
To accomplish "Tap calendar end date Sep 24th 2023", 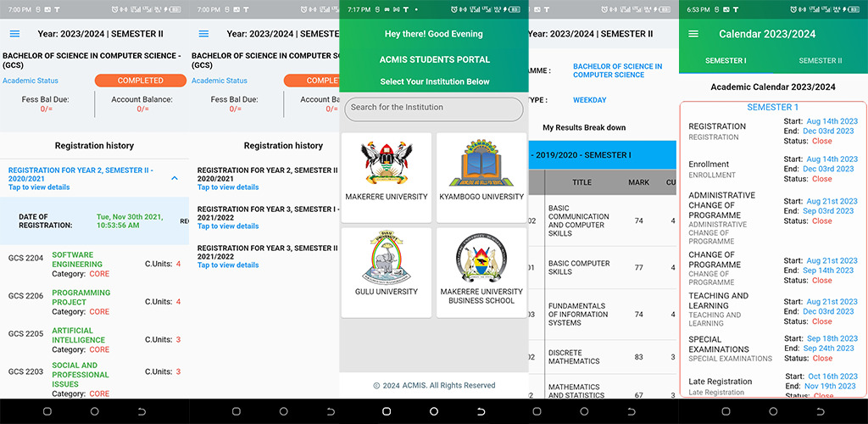I will [x=829, y=349].
